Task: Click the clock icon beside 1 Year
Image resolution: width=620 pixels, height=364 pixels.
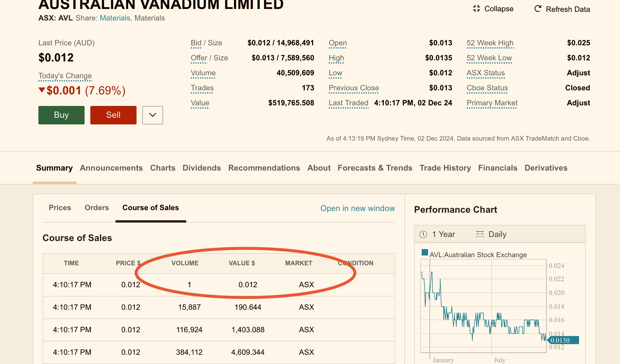Action: pos(423,234)
